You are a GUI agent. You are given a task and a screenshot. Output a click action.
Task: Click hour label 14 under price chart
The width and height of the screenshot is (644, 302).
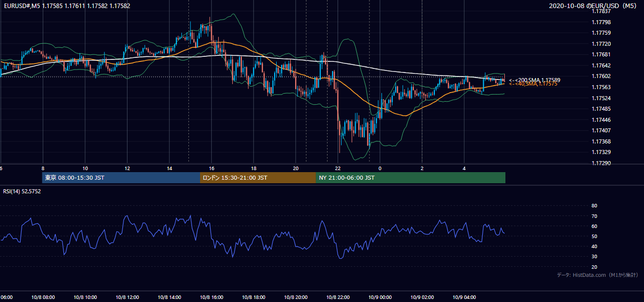point(169,168)
